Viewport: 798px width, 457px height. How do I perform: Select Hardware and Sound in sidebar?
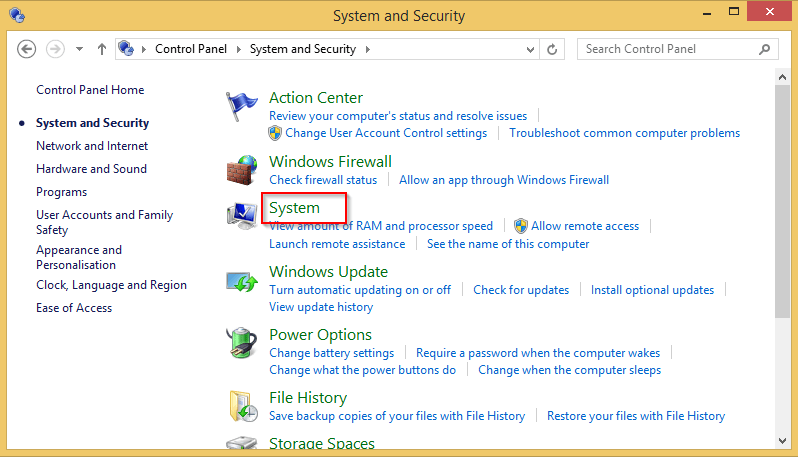pos(91,169)
